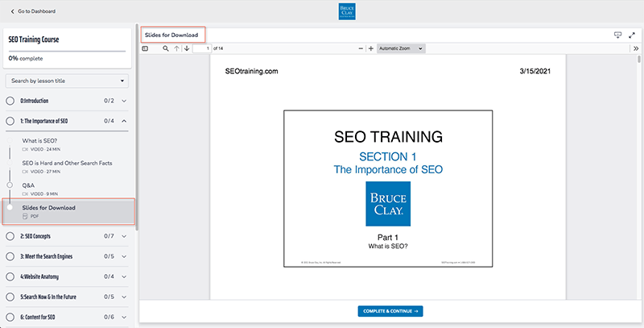Toggle the PDF sidebar panel icon
The height and width of the screenshot is (328, 644).
pos(145,48)
